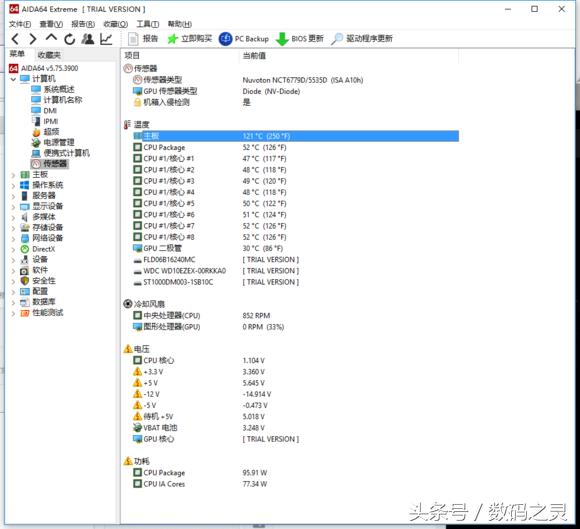Click the 配置 tree icon
This screenshot has height=529, width=580.
click(24, 292)
